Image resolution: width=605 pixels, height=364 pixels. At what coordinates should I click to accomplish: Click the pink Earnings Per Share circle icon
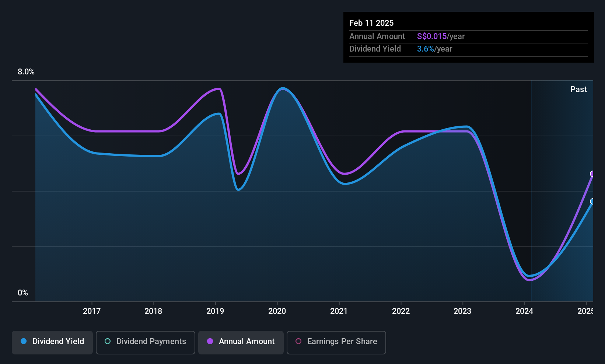coord(298,342)
